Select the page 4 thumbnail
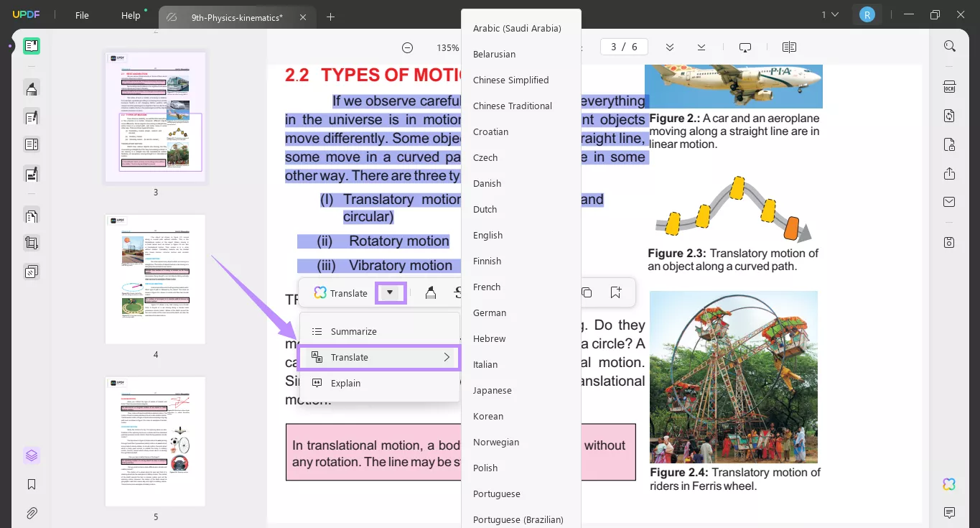Viewport: 980px width, 528px height. 154,279
